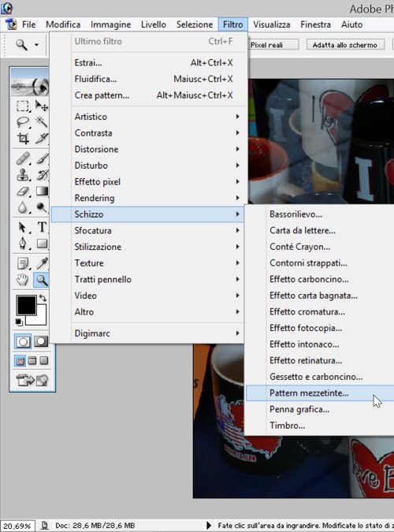394x532 pixels.
Task: Switch to Standard edit mode
Action: [23, 341]
